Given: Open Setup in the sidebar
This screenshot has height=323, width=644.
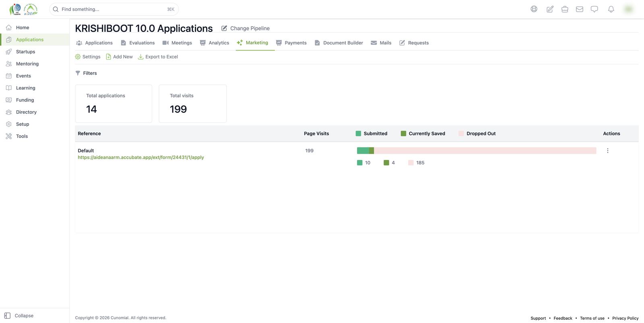Looking at the screenshot, I should point(35,124).
